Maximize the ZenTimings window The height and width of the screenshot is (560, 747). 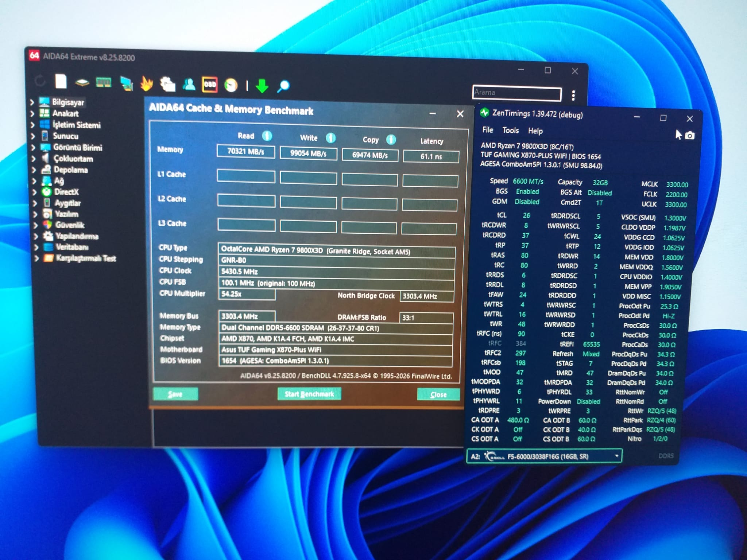663,118
